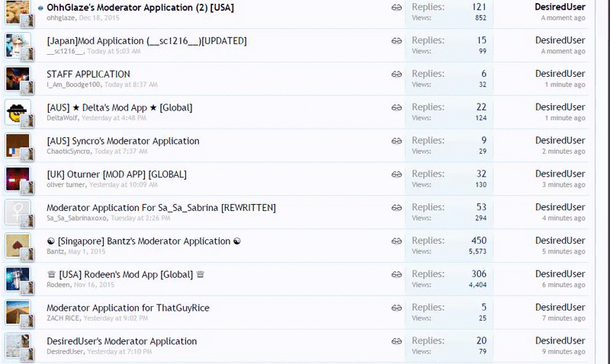Click glasses icon on DesiredUser's Moderator Application row

coord(396,341)
